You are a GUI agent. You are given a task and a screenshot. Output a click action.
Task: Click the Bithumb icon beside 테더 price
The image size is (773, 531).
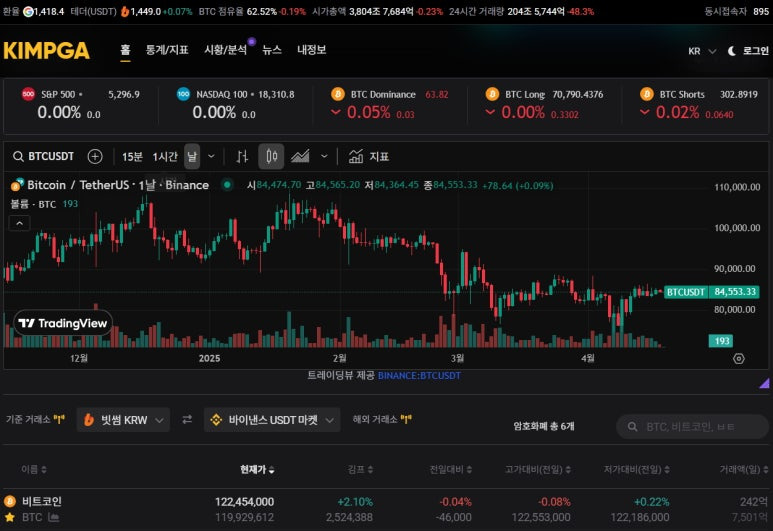pyautogui.click(x=125, y=11)
